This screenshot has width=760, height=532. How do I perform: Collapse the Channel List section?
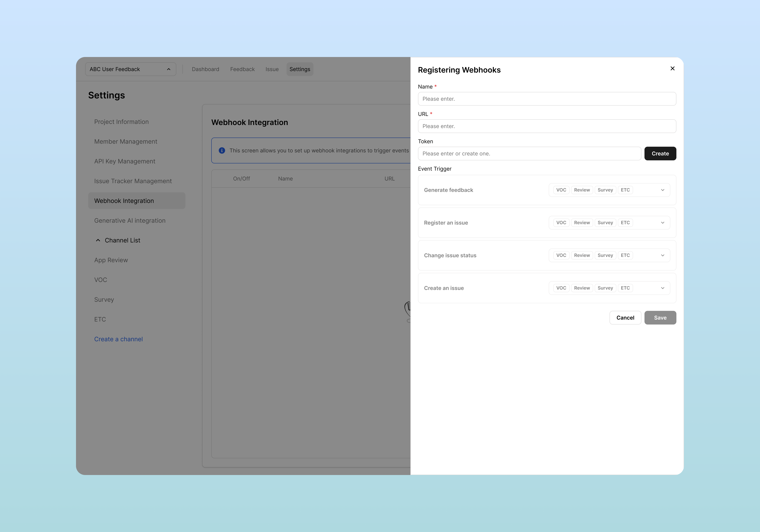(x=98, y=240)
